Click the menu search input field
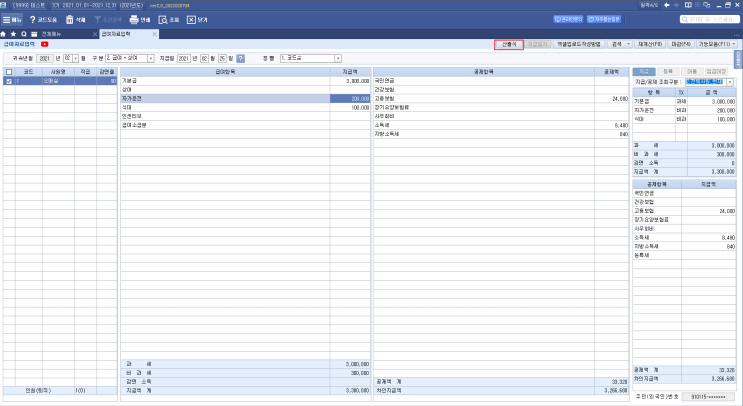Image resolution: width=743 pixels, height=406 pixels. tap(709, 19)
